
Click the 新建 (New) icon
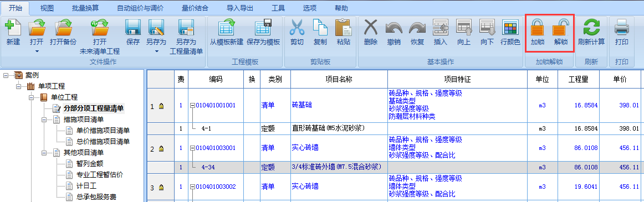coord(13,28)
